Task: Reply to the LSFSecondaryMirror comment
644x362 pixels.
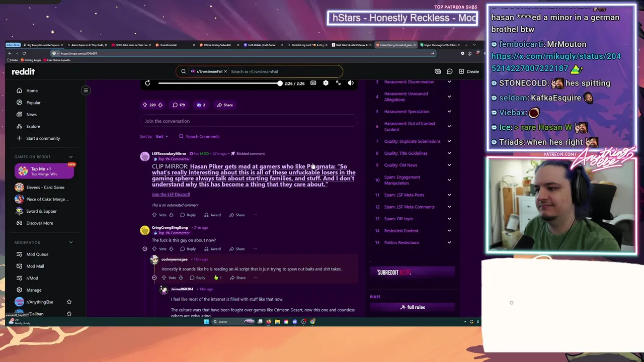Action: 188,215
